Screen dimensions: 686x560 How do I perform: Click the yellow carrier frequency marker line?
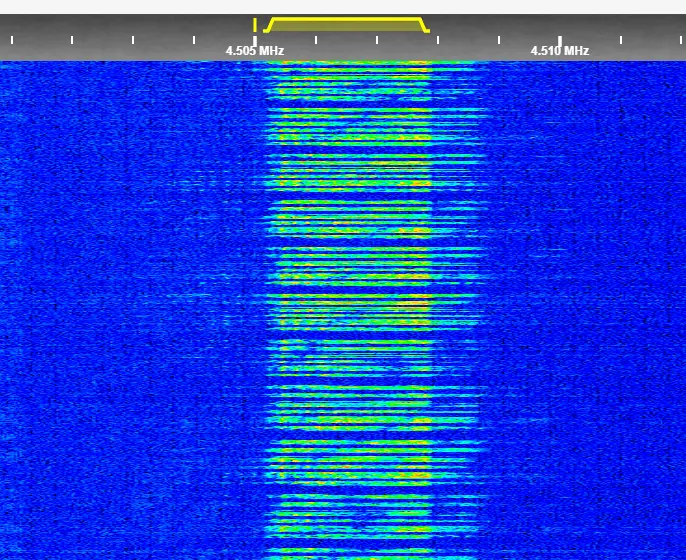(x=255, y=24)
